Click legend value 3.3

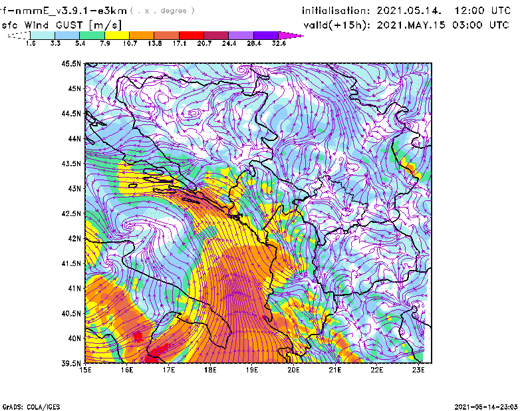point(55,43)
